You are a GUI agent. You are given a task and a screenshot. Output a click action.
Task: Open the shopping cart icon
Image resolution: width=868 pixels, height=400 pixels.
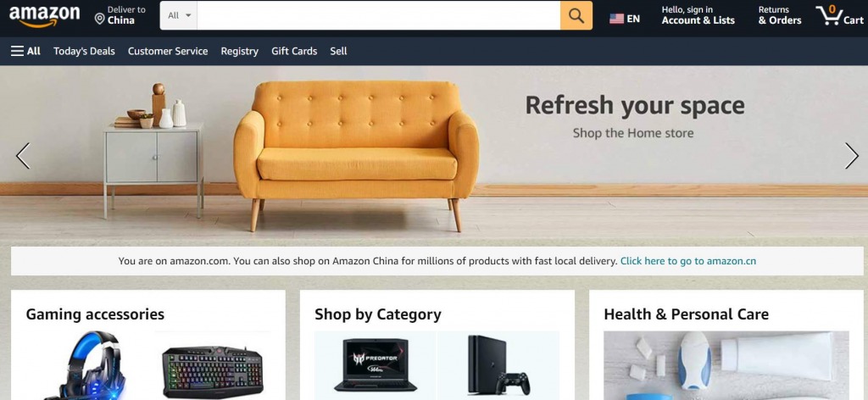[x=829, y=15]
